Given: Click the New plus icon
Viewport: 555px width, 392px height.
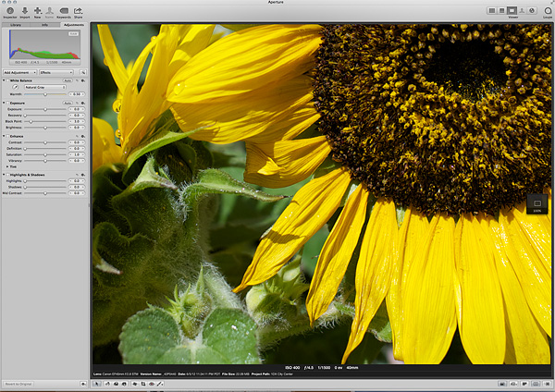Looking at the screenshot, I should pyautogui.click(x=37, y=11).
